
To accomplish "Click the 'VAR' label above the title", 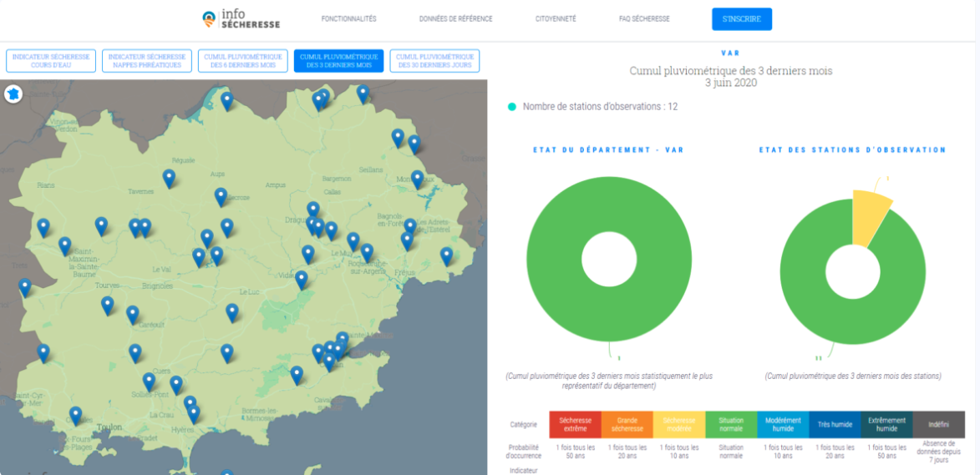I will (731, 53).
